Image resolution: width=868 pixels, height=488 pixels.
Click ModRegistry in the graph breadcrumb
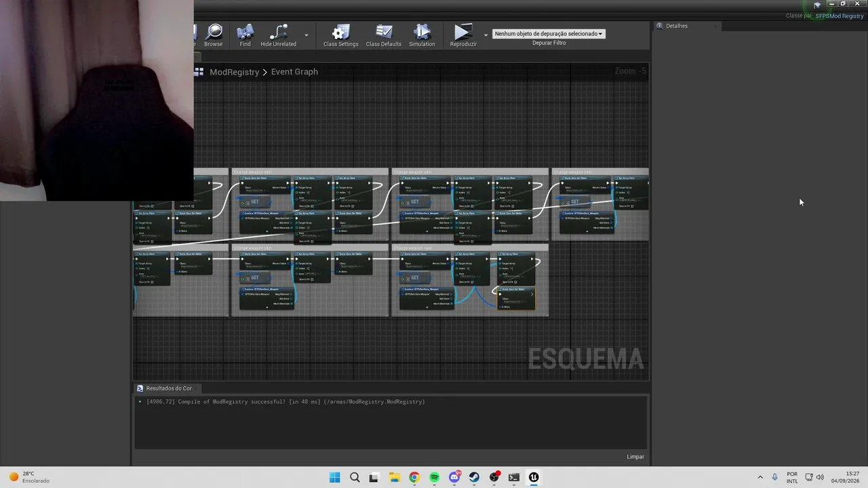point(235,72)
